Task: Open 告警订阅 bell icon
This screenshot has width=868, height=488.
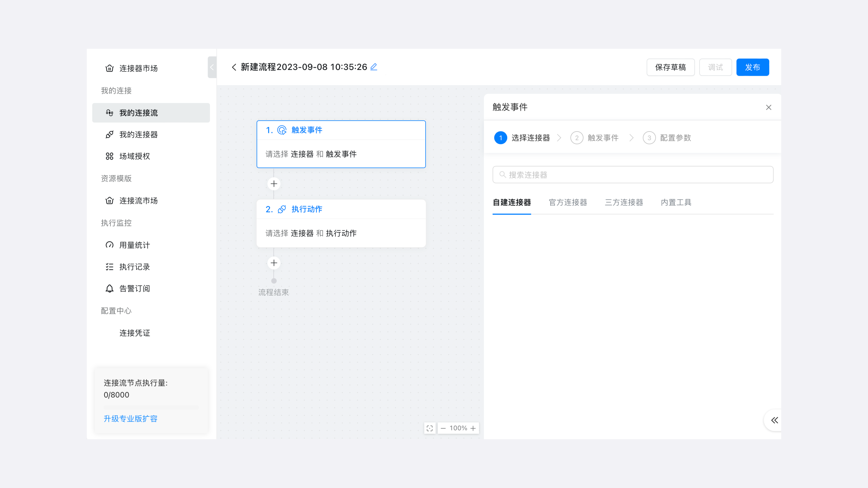Action: point(109,289)
